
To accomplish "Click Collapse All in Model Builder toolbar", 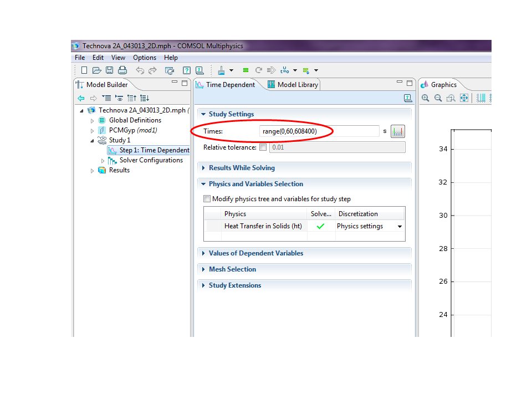I will 131,98.
